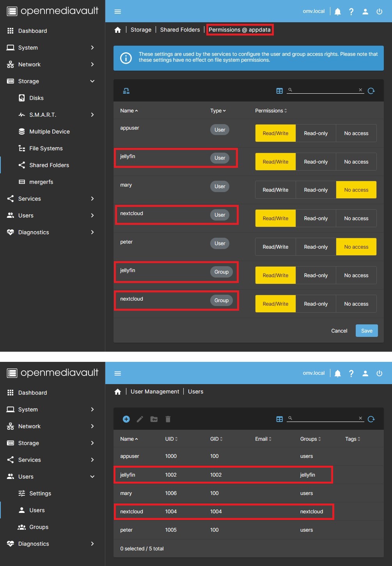Refresh the appdata Permissions table
The width and height of the screenshot is (392, 566).
(371, 91)
